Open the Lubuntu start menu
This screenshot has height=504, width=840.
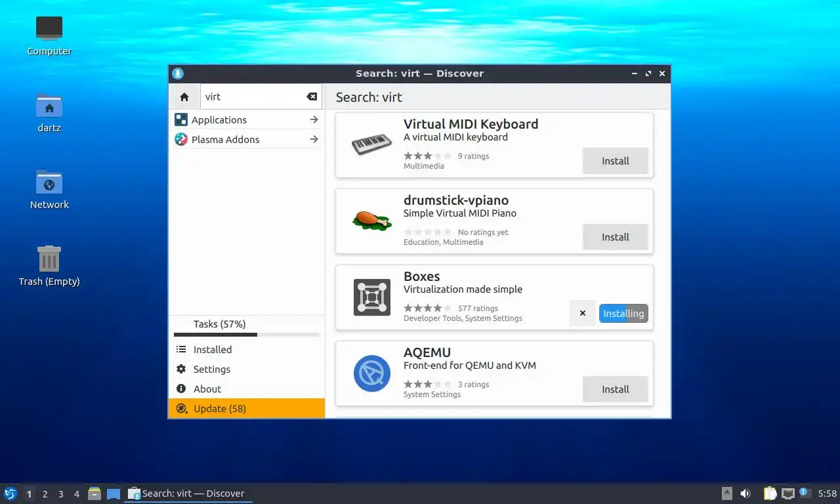tap(10, 493)
